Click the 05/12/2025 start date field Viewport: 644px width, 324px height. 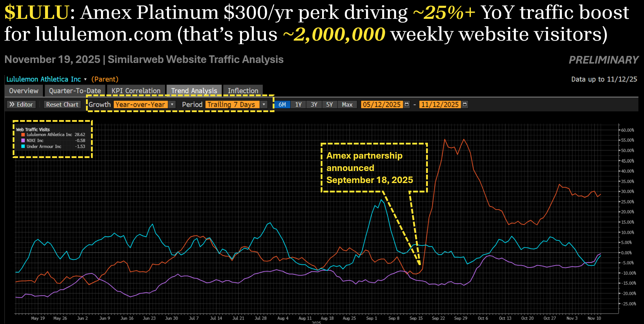381,104
